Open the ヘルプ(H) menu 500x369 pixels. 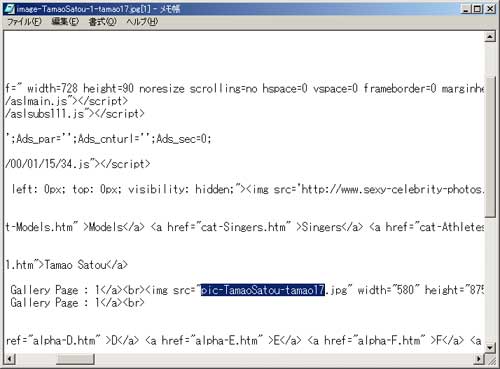click(x=142, y=22)
